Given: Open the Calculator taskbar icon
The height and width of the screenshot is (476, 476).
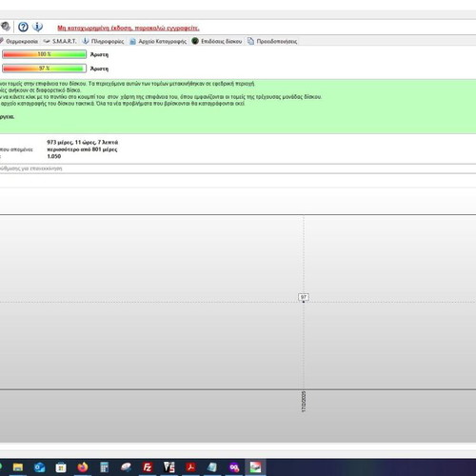Looking at the screenshot, I should [x=104, y=467].
